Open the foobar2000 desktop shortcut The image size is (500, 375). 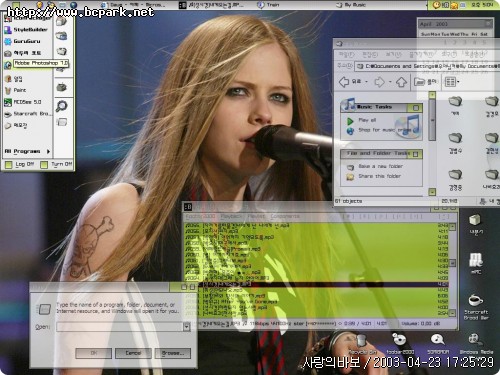400,343
